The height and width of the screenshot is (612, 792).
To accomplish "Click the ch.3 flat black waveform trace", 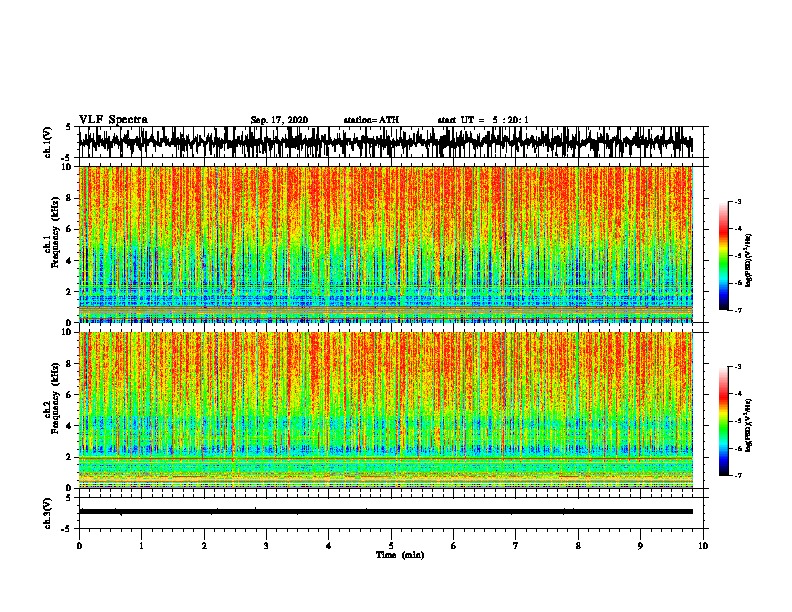I will pyautogui.click(x=386, y=512).
